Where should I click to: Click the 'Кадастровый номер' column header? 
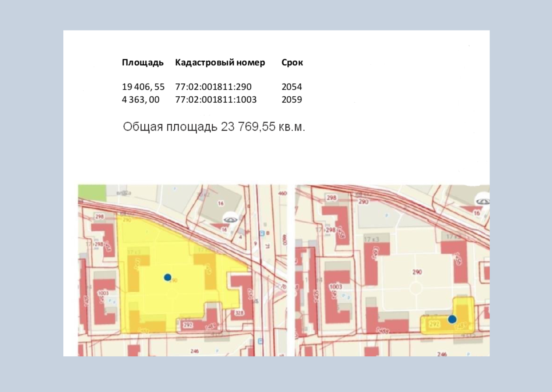point(220,63)
